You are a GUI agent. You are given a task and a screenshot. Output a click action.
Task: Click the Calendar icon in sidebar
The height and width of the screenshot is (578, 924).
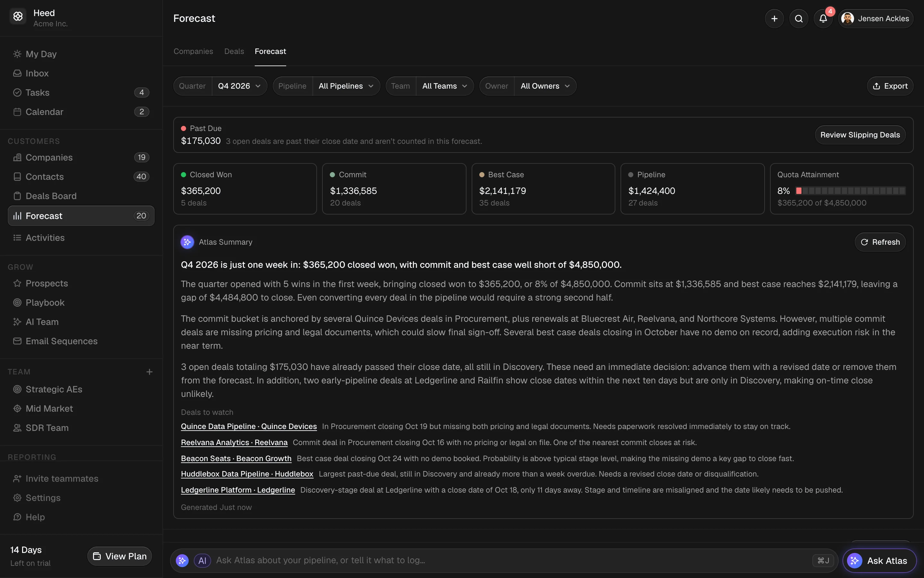point(17,112)
